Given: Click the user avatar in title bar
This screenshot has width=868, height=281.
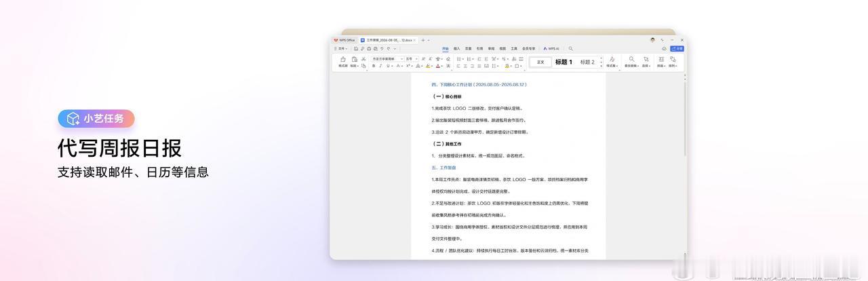Looking at the screenshot, I should coord(652,40).
